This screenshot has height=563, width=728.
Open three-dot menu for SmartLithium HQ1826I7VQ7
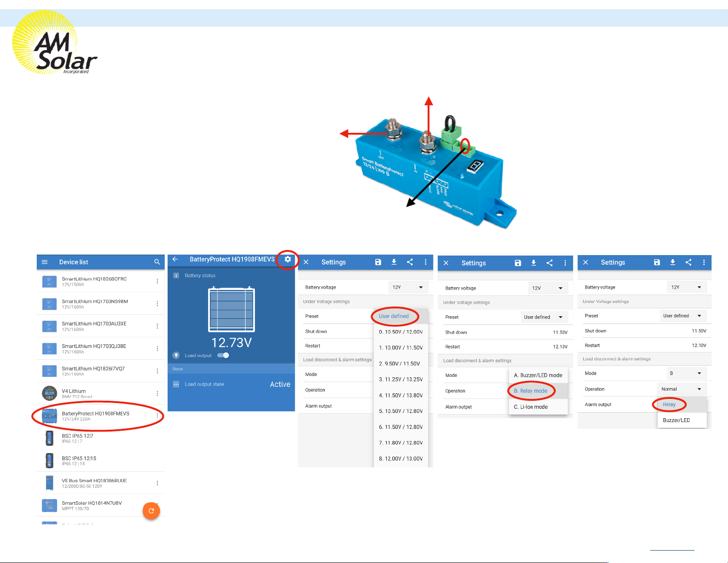point(157,371)
